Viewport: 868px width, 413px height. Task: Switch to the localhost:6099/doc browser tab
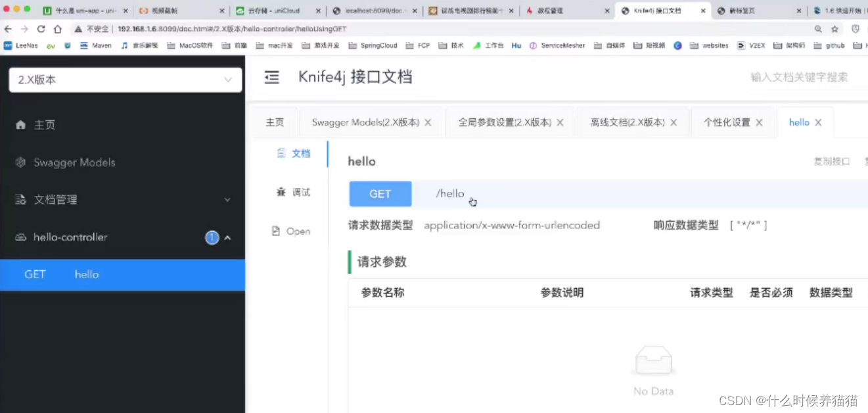(375, 11)
